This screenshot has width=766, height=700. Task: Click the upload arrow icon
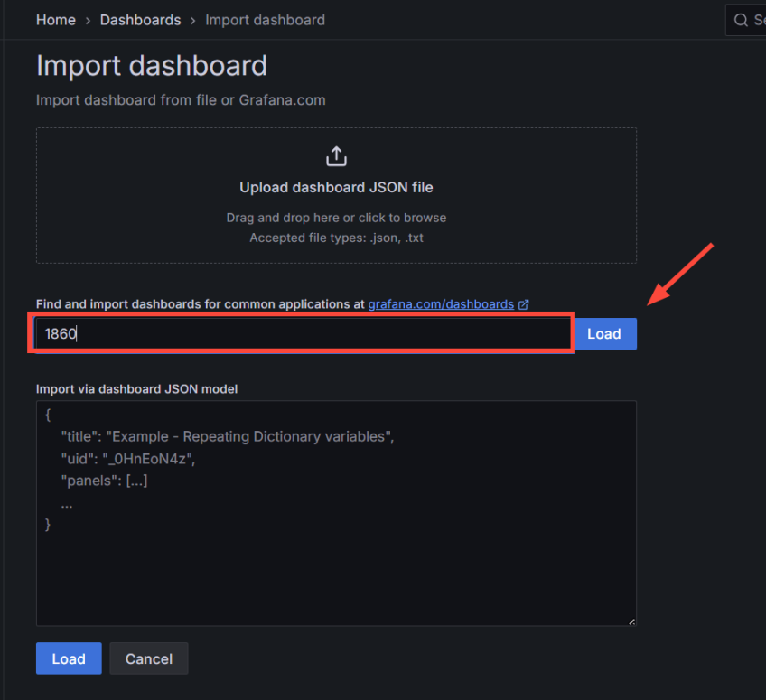click(x=336, y=155)
